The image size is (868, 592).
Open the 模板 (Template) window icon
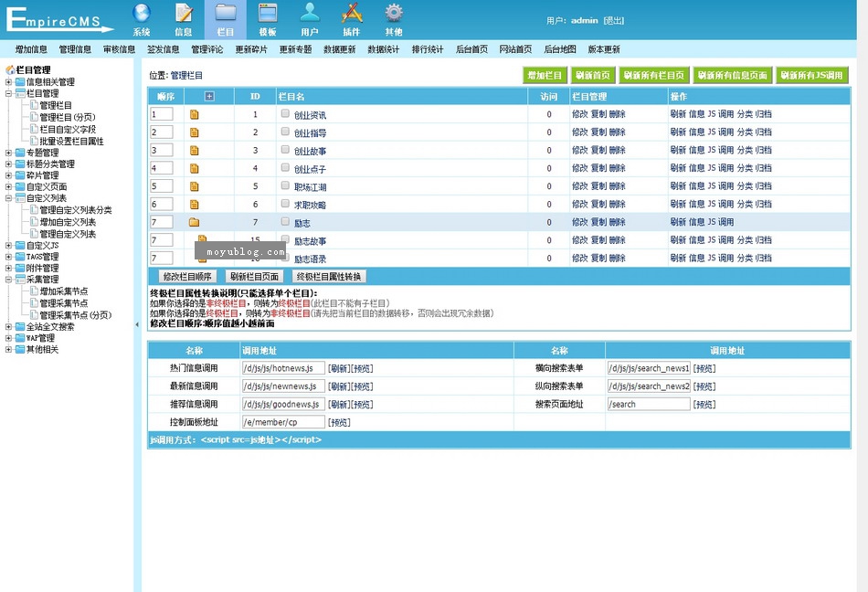point(268,14)
